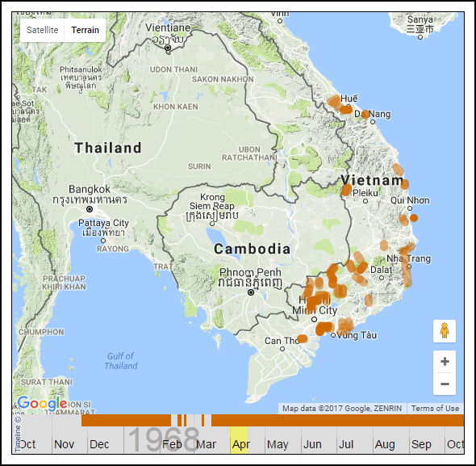476x466 pixels.
Task: Open the Timeline © credit link
Action: (18, 434)
